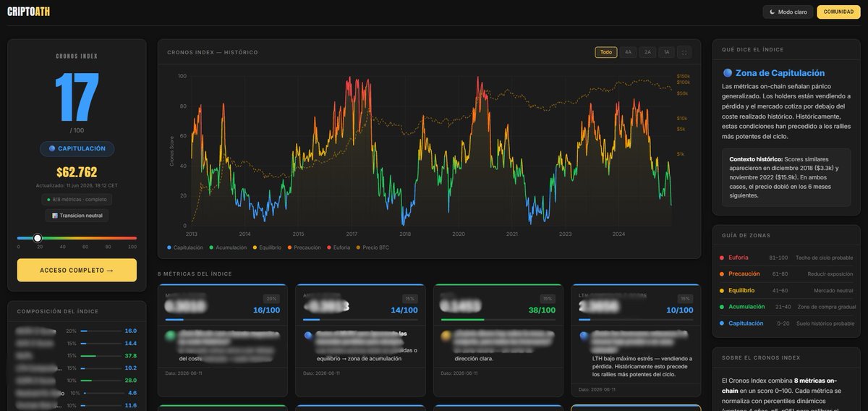Image resolution: width=868 pixels, height=411 pixels.
Task: Click the green Acumulación dot in zone guide
Action: pos(721,307)
